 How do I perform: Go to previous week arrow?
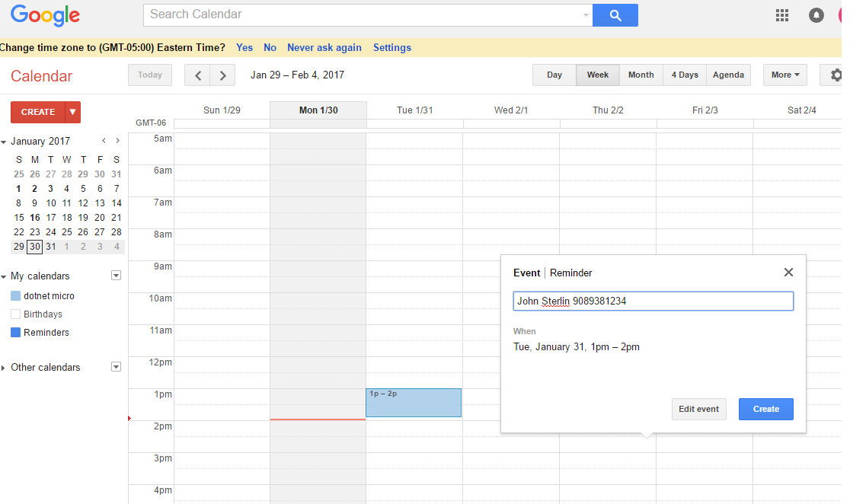click(x=198, y=75)
